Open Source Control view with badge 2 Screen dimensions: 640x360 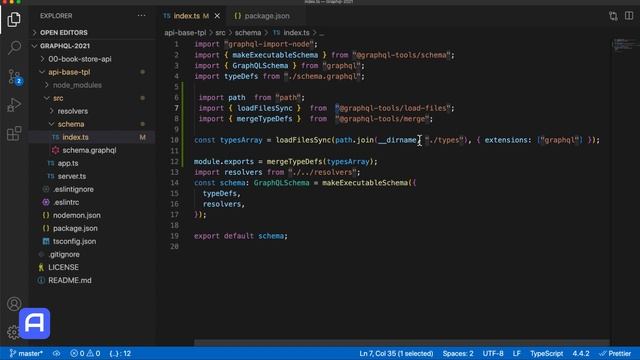click(15, 77)
